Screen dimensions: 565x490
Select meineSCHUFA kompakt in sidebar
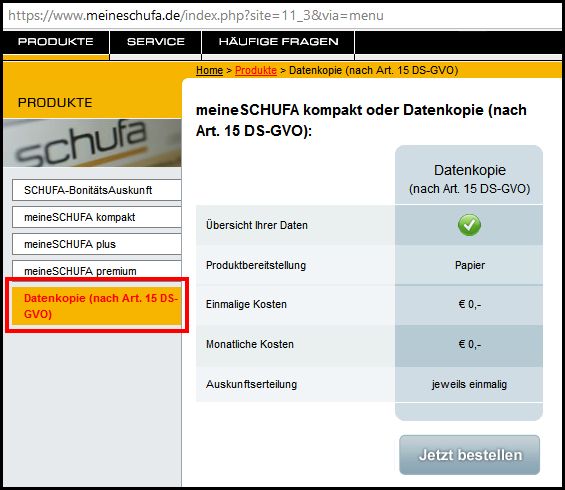click(x=97, y=217)
